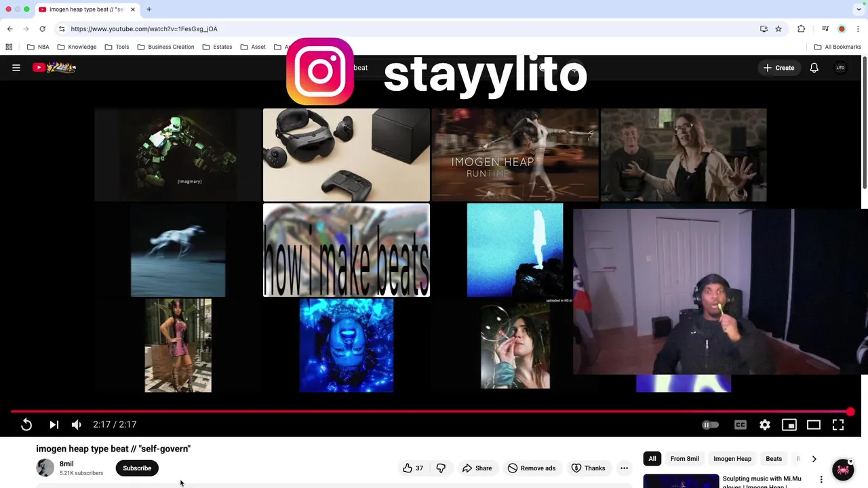Open a new browser tab
The image size is (868, 488).
click(149, 9)
